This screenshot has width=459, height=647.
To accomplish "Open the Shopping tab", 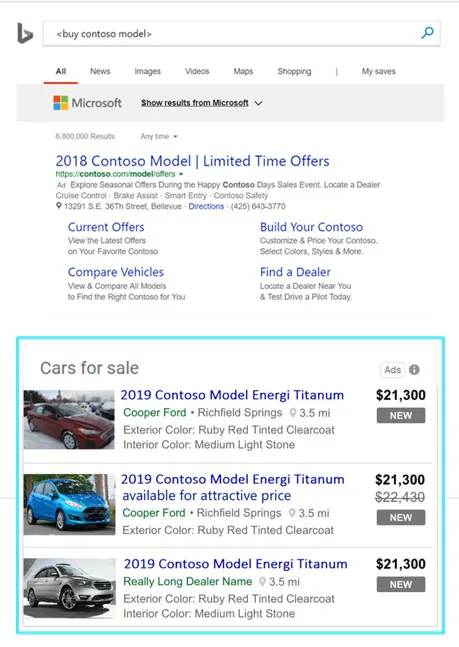I will coord(294,71).
